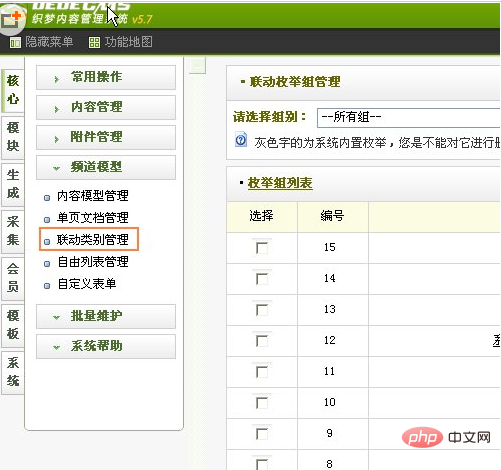This screenshot has height=470, width=501.
Task: Click the 枚举组列表 heading link
Action: [280, 183]
